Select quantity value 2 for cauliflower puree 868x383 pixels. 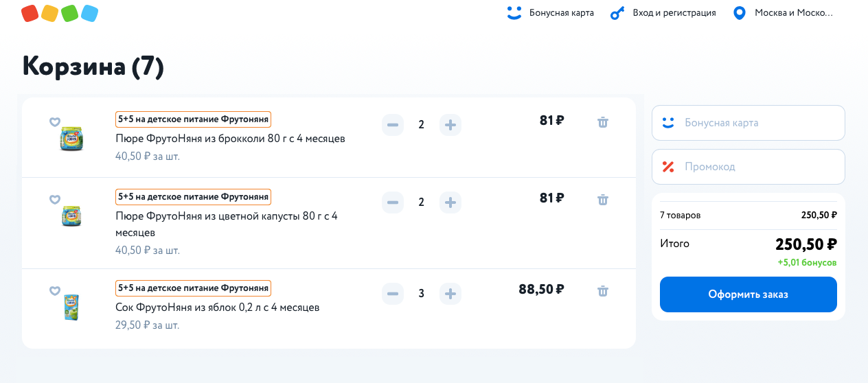coord(422,202)
